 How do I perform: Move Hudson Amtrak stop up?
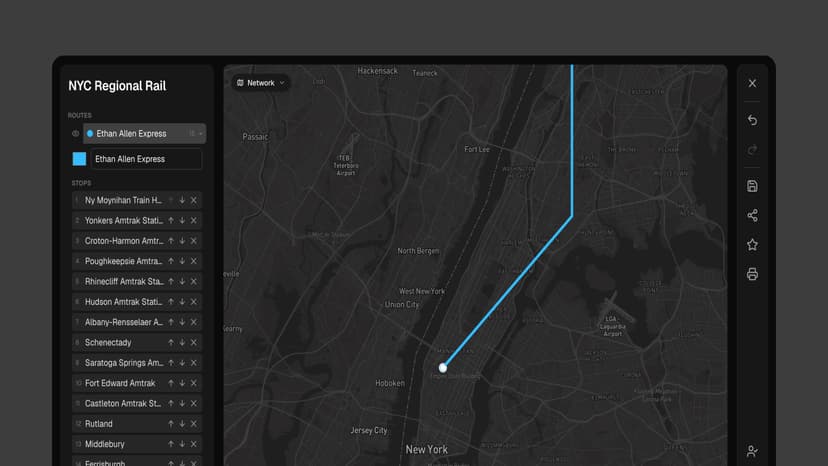coord(171,302)
